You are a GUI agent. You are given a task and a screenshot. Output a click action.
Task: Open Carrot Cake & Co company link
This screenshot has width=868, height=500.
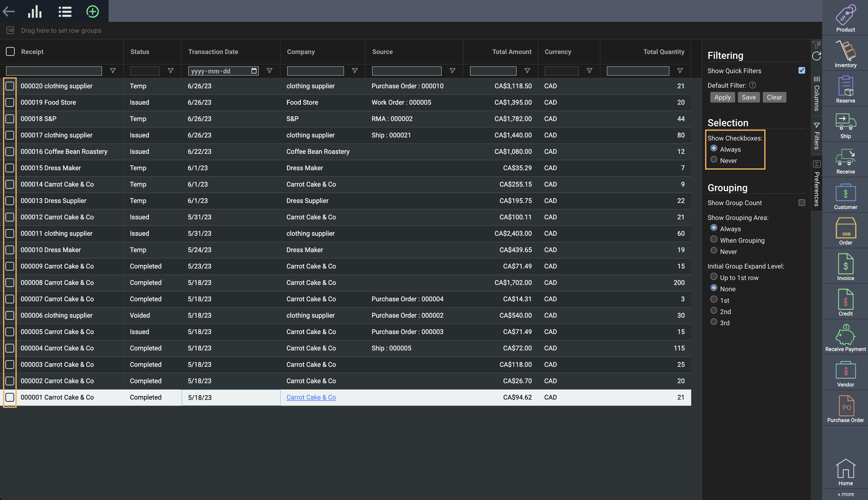click(311, 397)
